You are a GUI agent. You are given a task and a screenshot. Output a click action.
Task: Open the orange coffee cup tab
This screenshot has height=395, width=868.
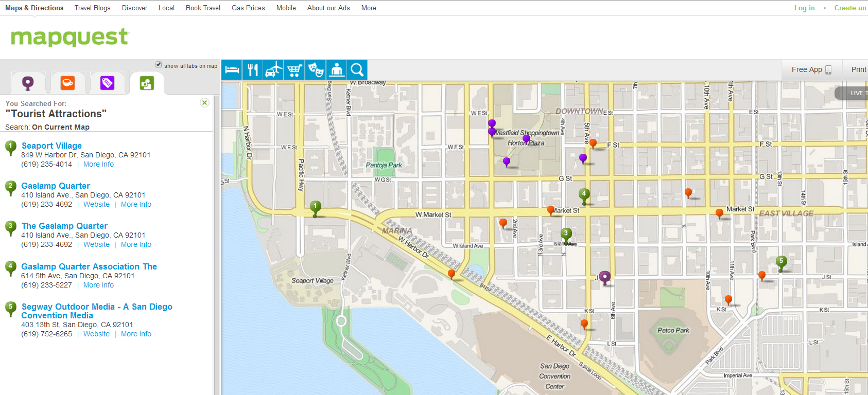(67, 83)
